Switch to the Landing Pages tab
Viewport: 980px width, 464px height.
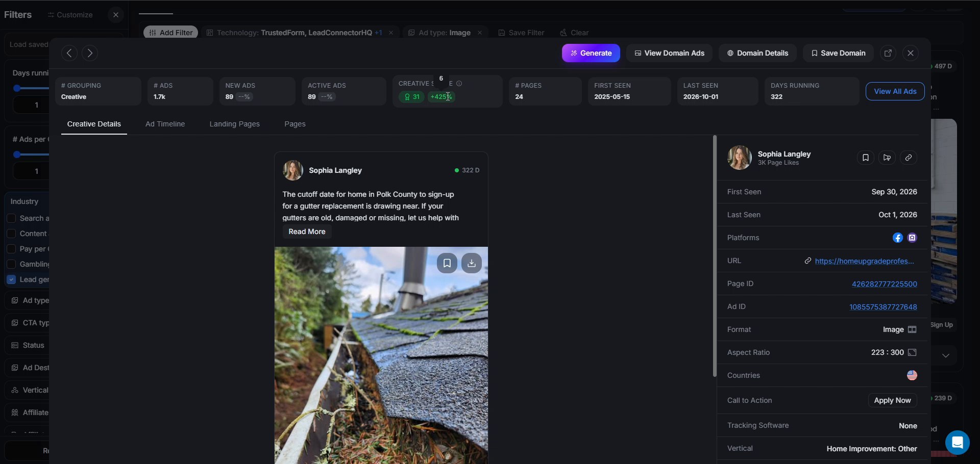[234, 124]
